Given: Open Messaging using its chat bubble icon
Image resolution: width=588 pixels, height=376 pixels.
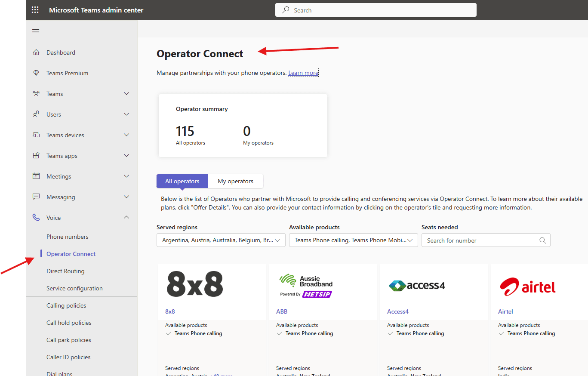Looking at the screenshot, I should [36, 197].
